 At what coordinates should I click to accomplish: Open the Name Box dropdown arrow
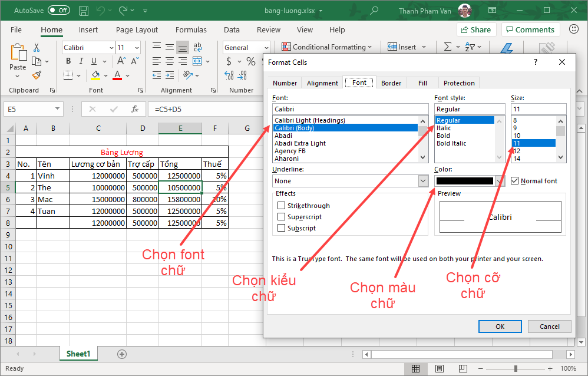click(57, 109)
